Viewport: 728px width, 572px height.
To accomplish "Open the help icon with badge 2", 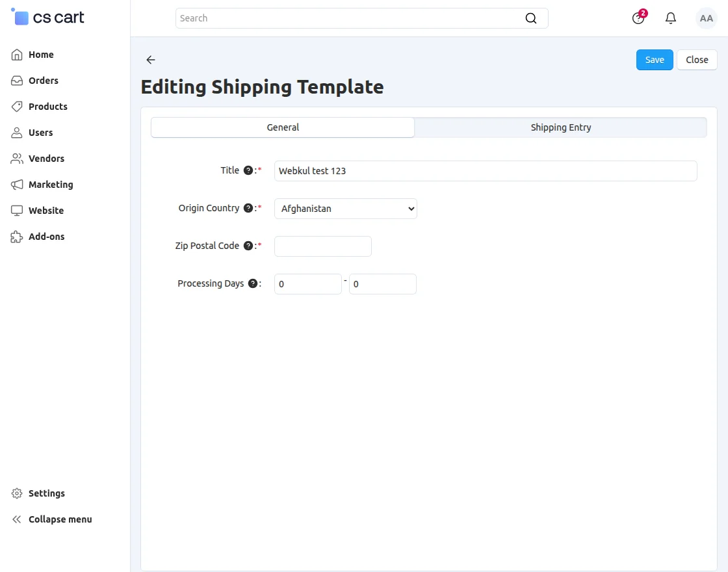I will click(639, 18).
